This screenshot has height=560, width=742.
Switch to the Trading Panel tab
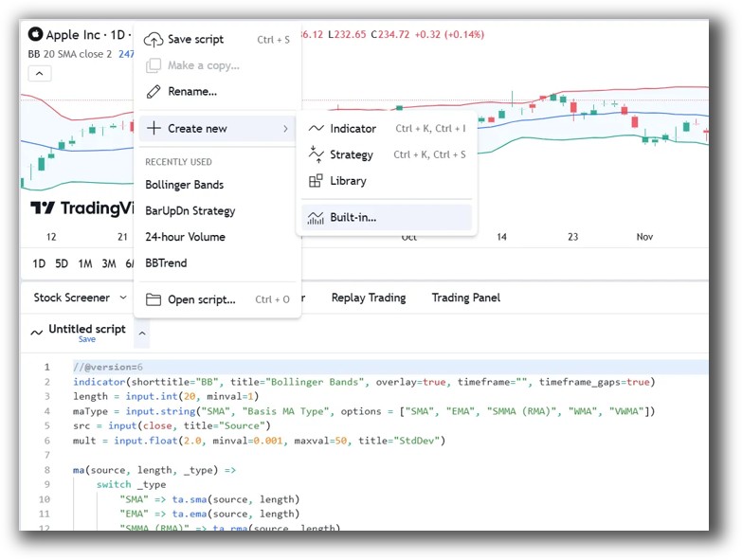[465, 298]
